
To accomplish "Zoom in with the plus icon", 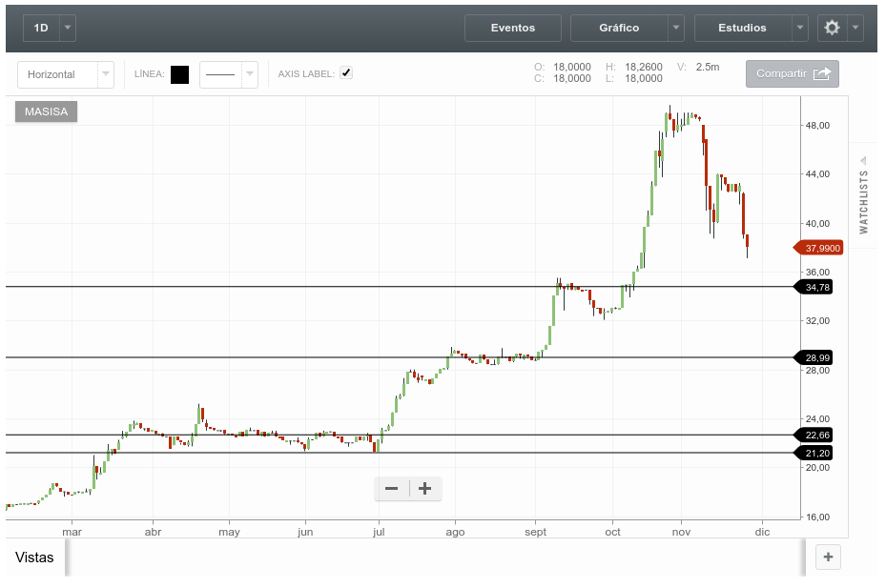I will [425, 489].
